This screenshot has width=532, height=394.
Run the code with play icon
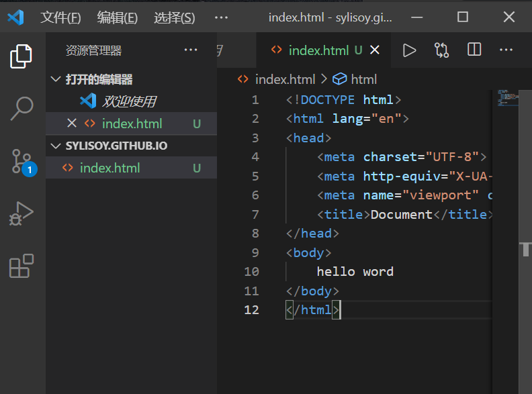tap(409, 50)
